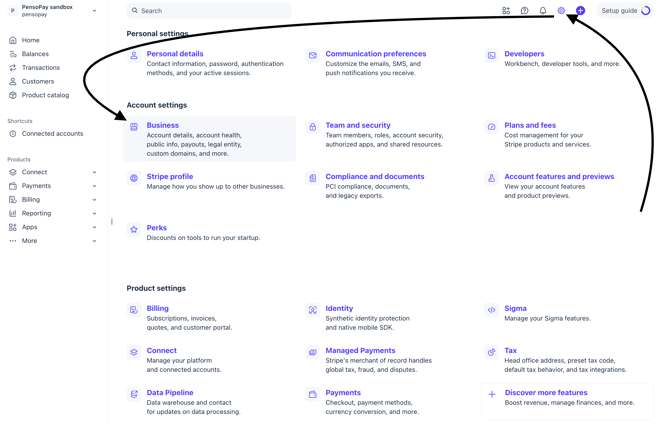Open the Plans and fees link

point(530,125)
